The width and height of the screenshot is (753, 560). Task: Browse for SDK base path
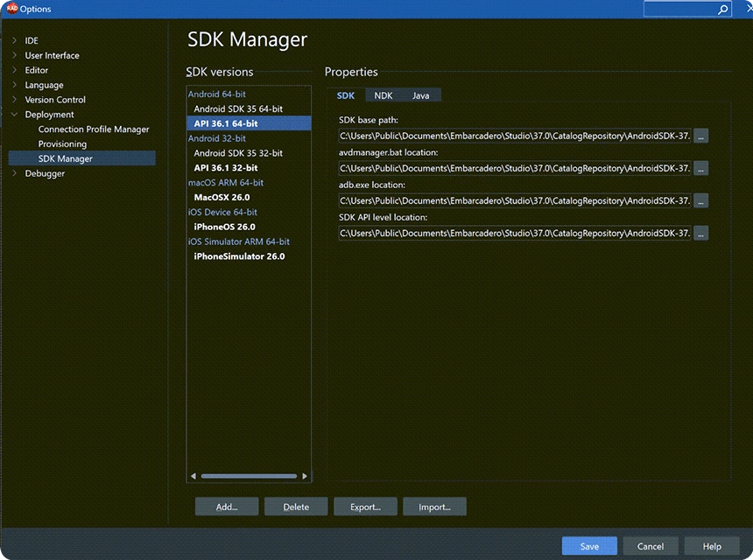(700, 136)
